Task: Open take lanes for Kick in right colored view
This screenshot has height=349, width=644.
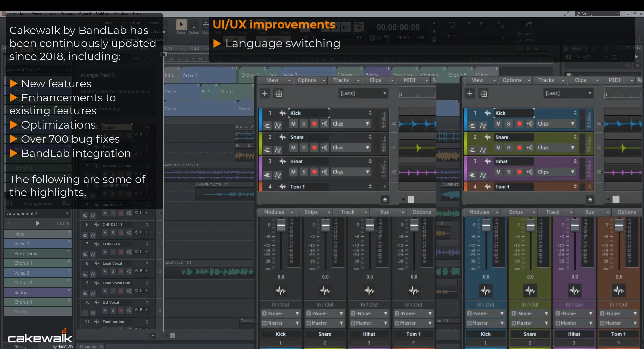Action: coord(472,126)
